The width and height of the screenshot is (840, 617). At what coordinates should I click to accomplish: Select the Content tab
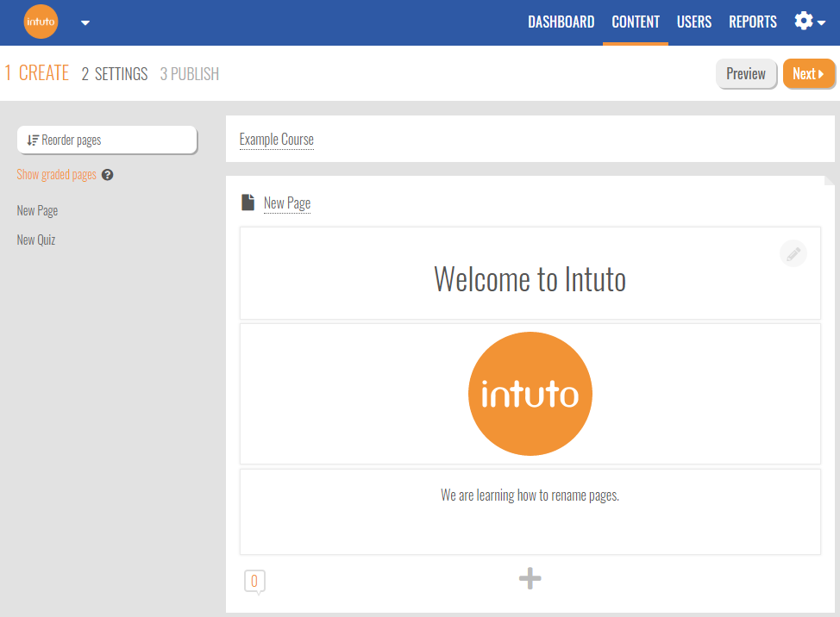pos(636,22)
